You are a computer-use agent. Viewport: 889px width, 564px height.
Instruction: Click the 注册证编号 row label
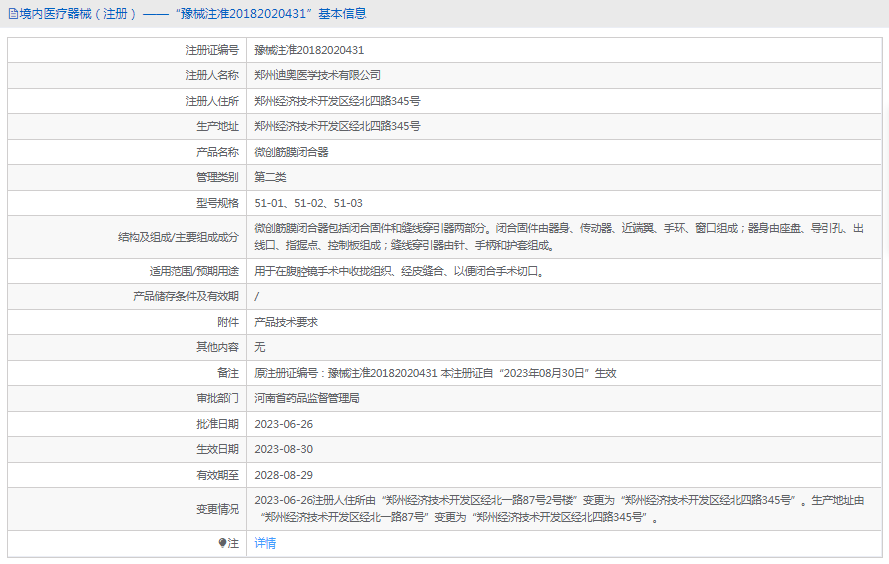[x=212, y=50]
